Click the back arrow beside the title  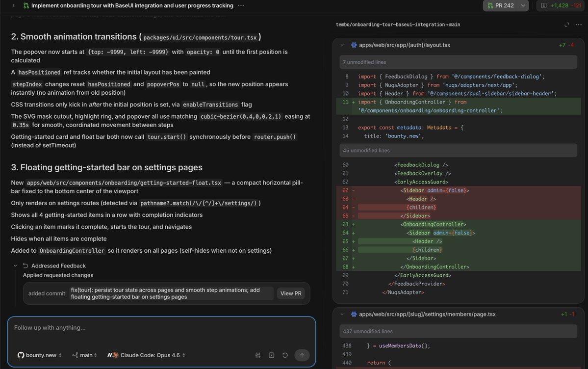(14, 5)
